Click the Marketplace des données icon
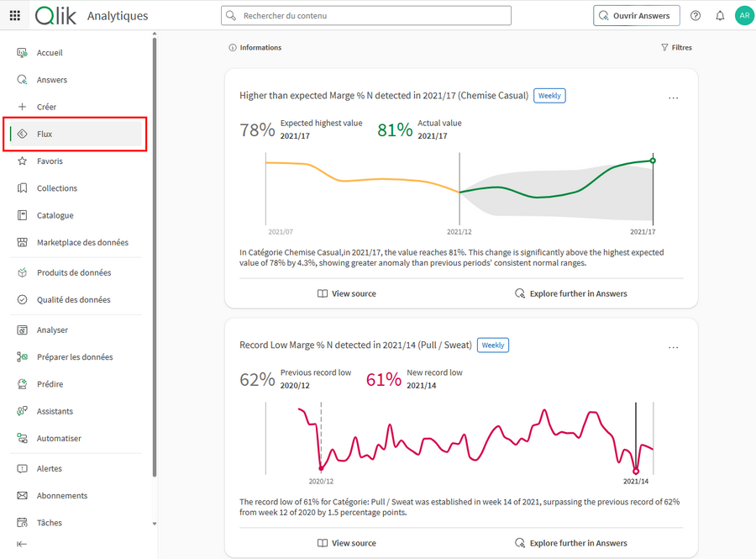This screenshot has width=756, height=559. (x=22, y=242)
